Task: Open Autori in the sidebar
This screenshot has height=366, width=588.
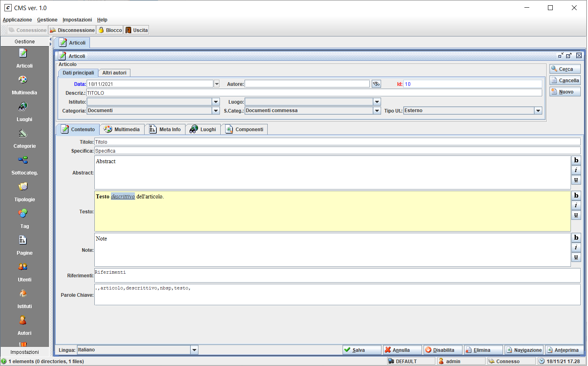Action: pyautogui.click(x=24, y=326)
